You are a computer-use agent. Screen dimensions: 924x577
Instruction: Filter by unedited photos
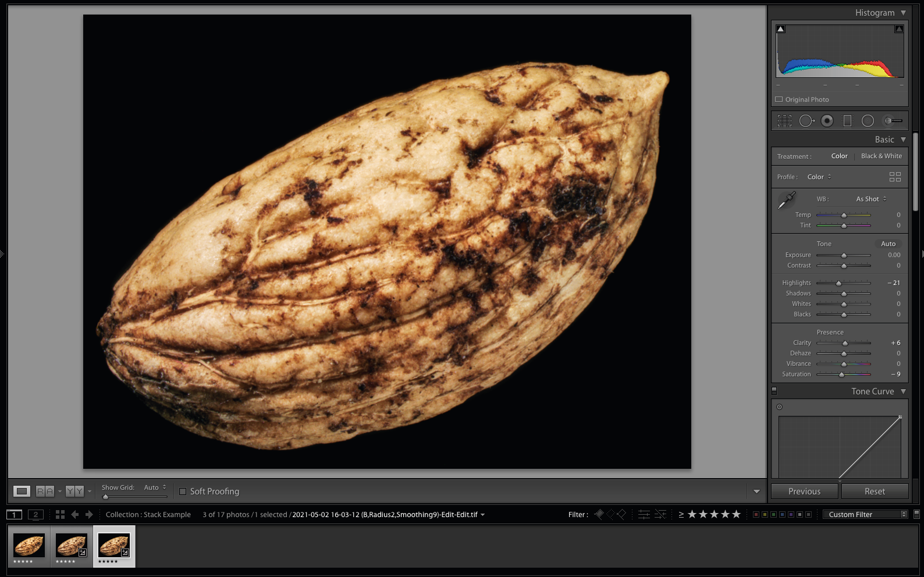(x=660, y=514)
